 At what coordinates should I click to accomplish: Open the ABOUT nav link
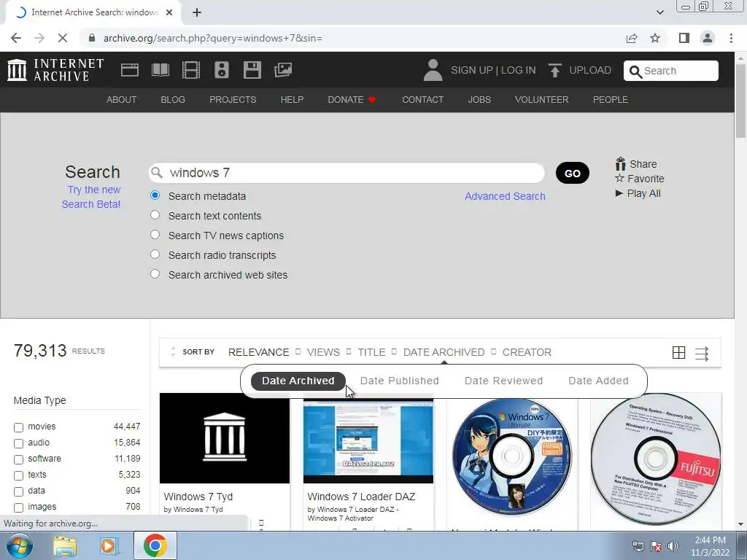122,99
